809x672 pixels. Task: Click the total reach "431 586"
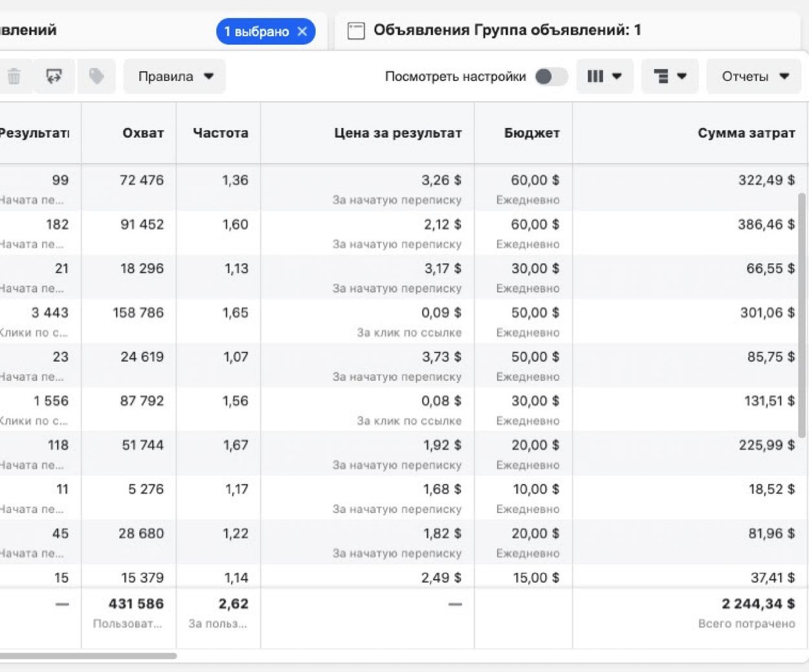(137, 604)
